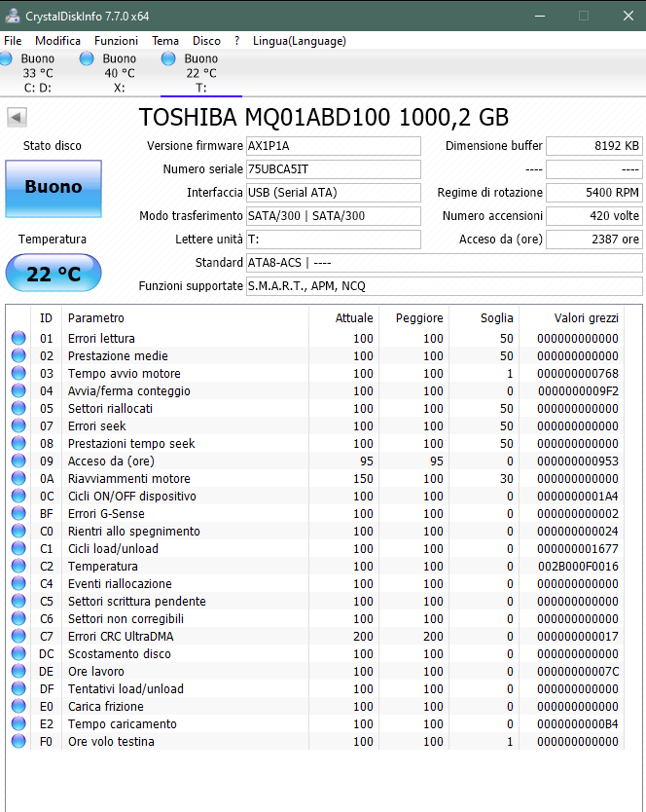Click the Interfaccia field USB (Serial ATA)
The width and height of the screenshot is (646, 812).
(x=334, y=193)
